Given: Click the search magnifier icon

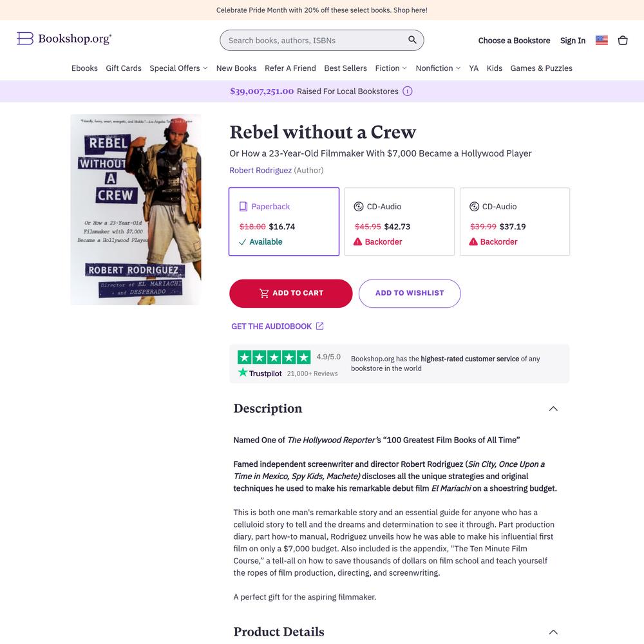Looking at the screenshot, I should pos(412,40).
